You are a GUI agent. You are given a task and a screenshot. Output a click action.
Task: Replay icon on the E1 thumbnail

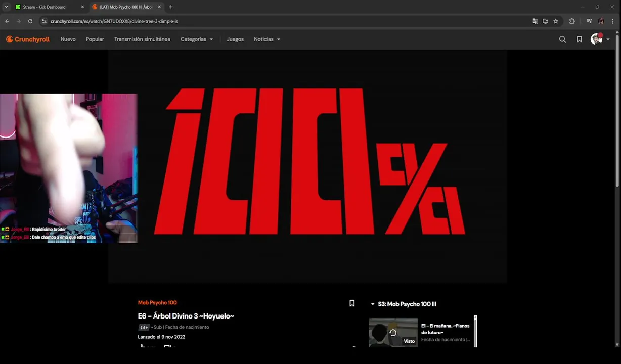click(393, 333)
